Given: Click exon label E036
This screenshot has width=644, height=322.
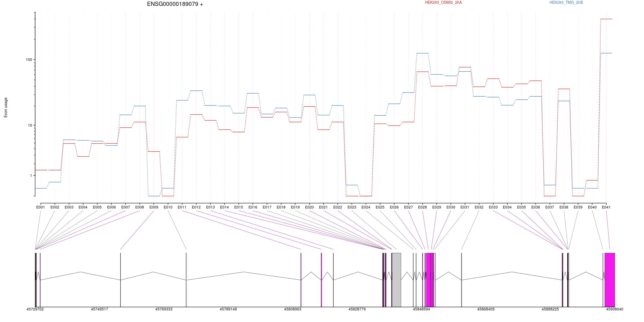Looking at the screenshot, I should coord(536,207).
